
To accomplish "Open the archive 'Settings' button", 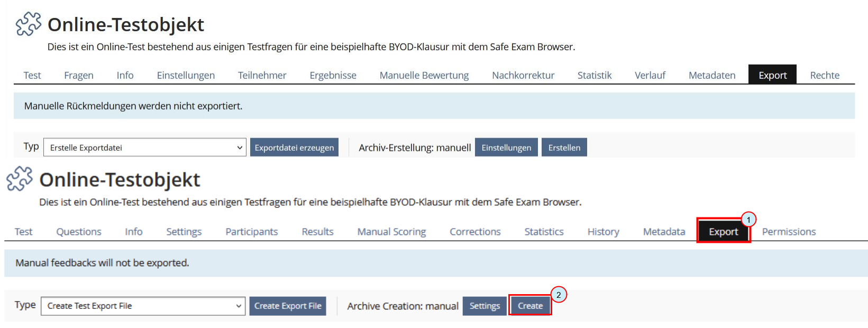I will pos(485,306).
